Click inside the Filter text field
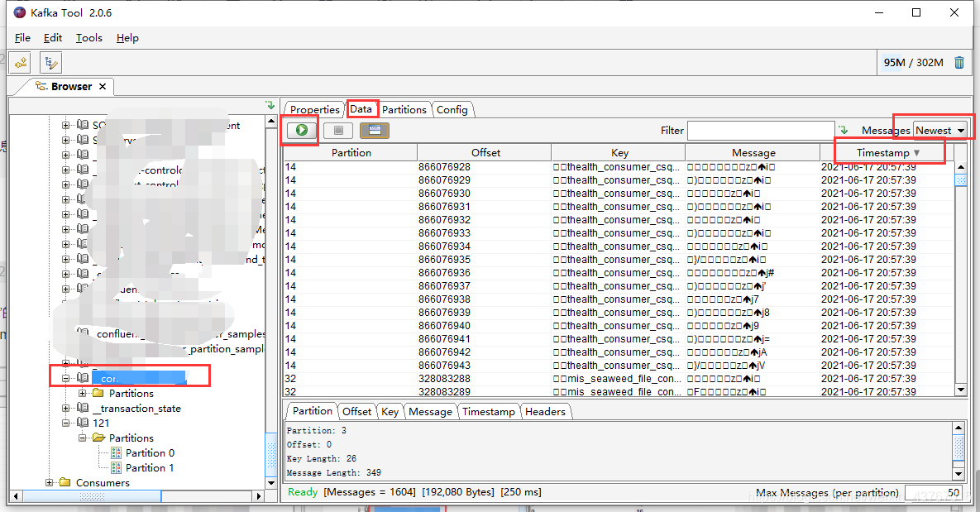The image size is (980, 512). point(761,130)
